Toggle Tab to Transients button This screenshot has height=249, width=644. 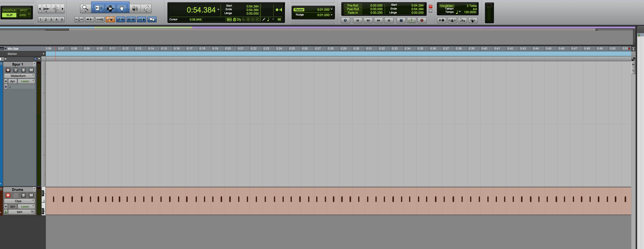coord(89,19)
